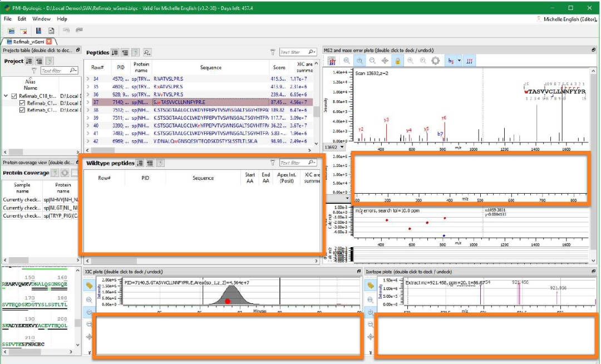Image resolution: width=601 pixels, height=364 pixels.
Task: Uncheck the Refimab_C18_tr parent project checkbox
Action: point(14,96)
